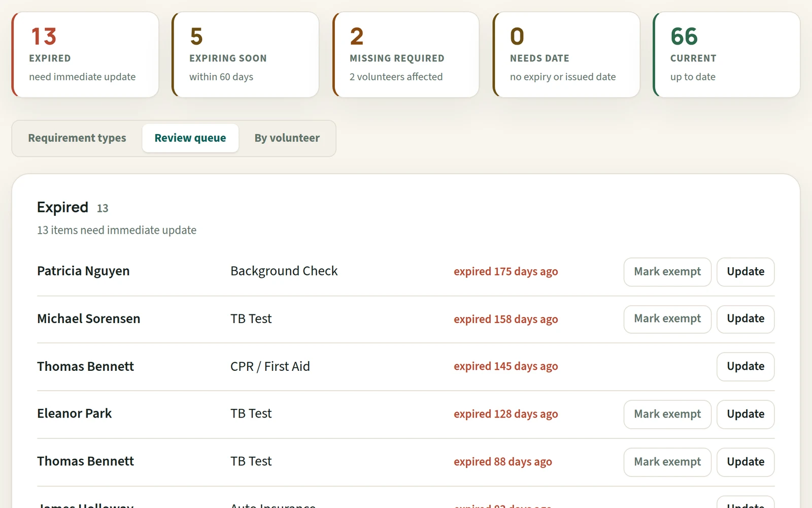This screenshot has height=508, width=812.
Task: Open the By volunteer tab
Action: pyautogui.click(x=287, y=138)
